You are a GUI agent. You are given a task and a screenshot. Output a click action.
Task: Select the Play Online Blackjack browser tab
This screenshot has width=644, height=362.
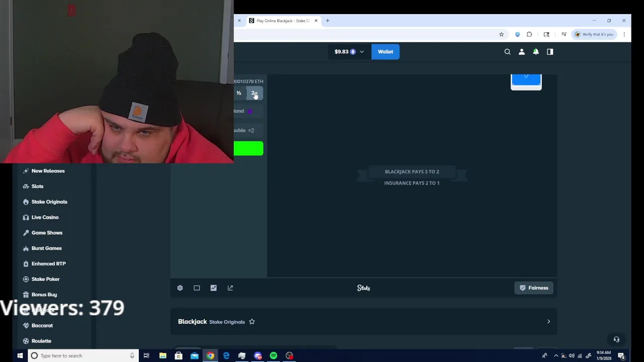(x=283, y=21)
